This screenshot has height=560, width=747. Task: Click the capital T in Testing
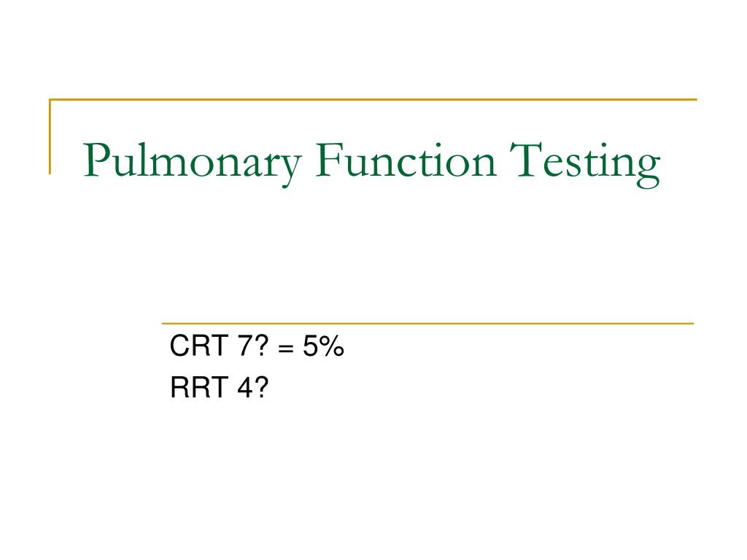[525, 160]
